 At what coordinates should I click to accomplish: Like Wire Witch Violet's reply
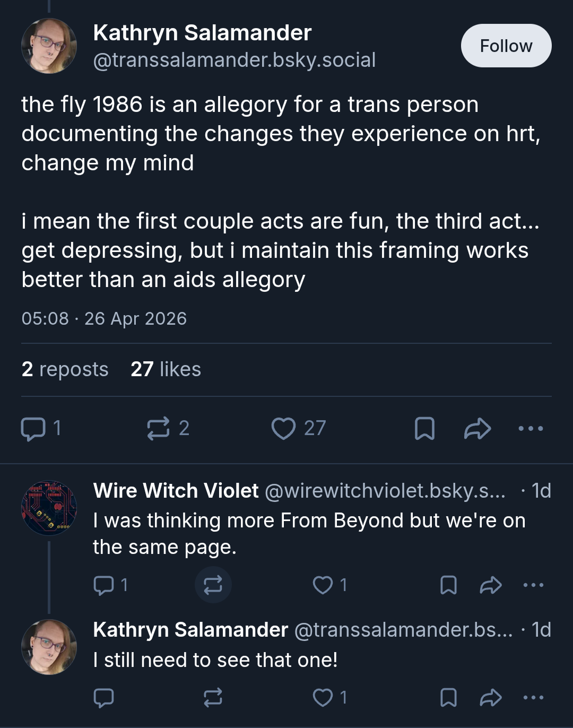click(329, 585)
